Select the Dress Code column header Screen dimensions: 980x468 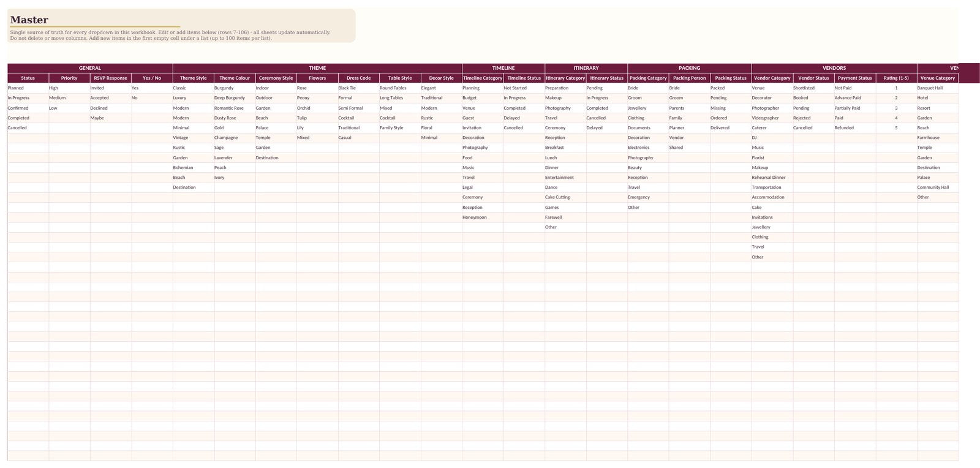point(358,78)
